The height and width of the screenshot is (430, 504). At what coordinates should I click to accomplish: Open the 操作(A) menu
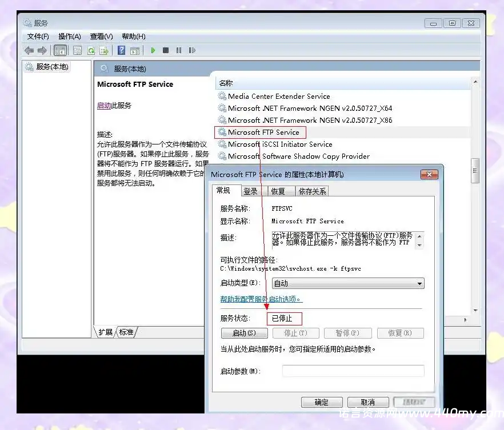pos(70,37)
